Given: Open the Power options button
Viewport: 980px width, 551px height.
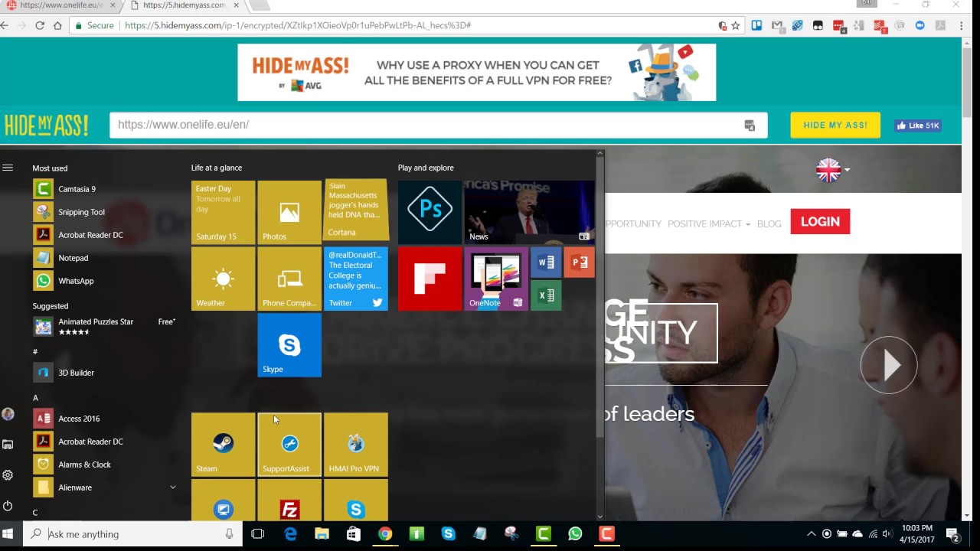Looking at the screenshot, I should pyautogui.click(x=8, y=506).
